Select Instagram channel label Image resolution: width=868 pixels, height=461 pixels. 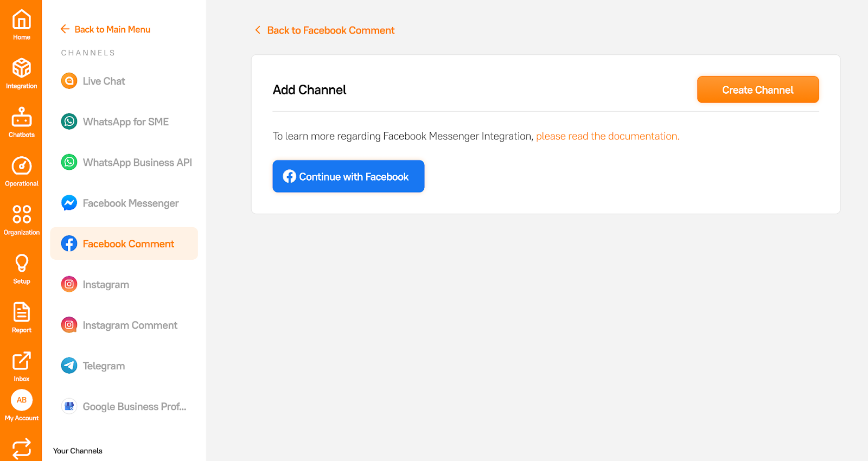[106, 285]
